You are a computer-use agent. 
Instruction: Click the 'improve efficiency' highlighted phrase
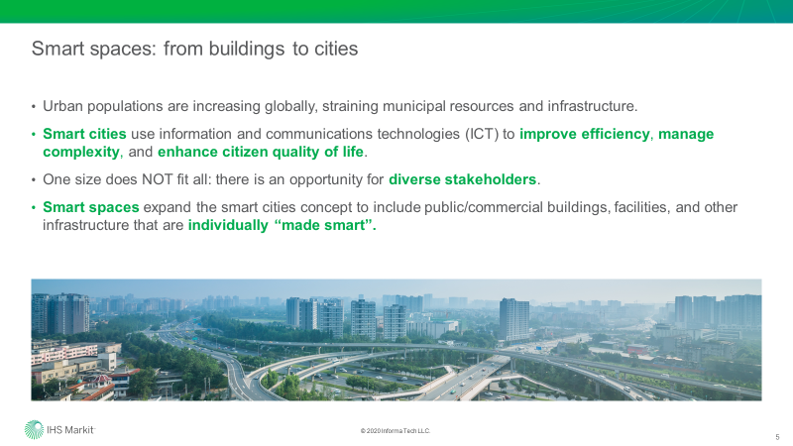point(585,134)
